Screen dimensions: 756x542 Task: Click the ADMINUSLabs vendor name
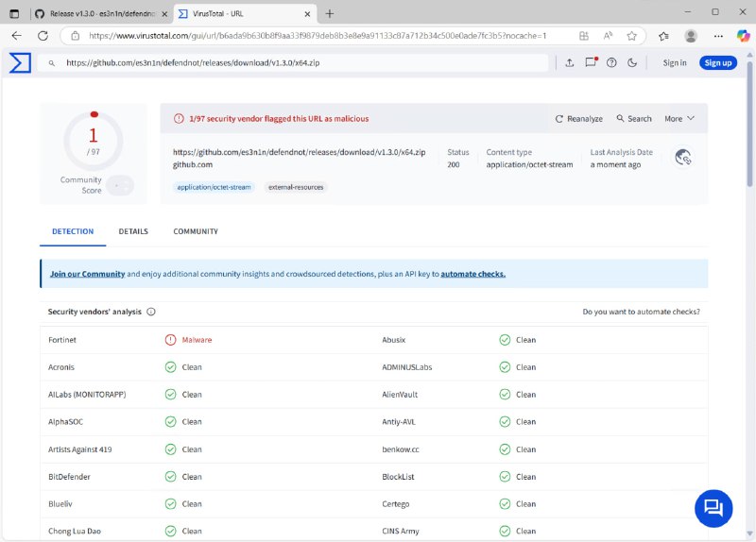(x=407, y=367)
